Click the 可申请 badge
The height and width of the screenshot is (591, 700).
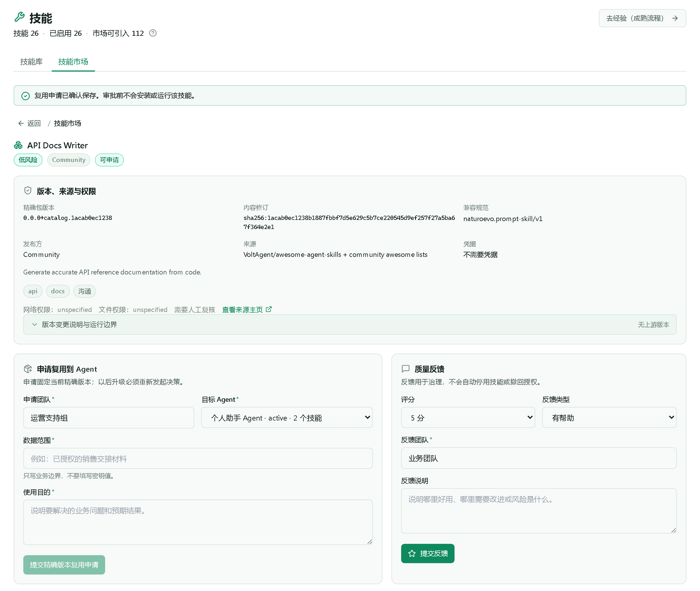(x=109, y=160)
